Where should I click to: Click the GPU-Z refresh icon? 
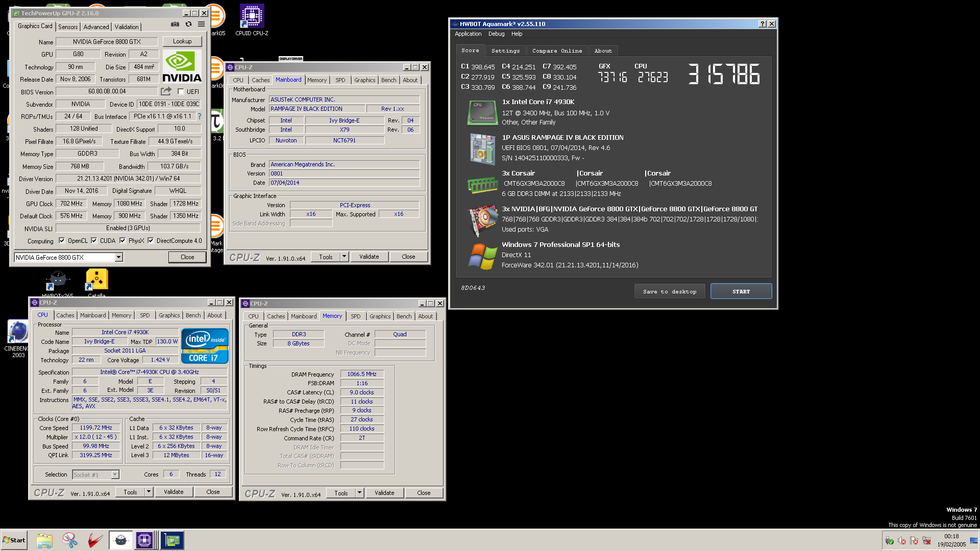(188, 24)
